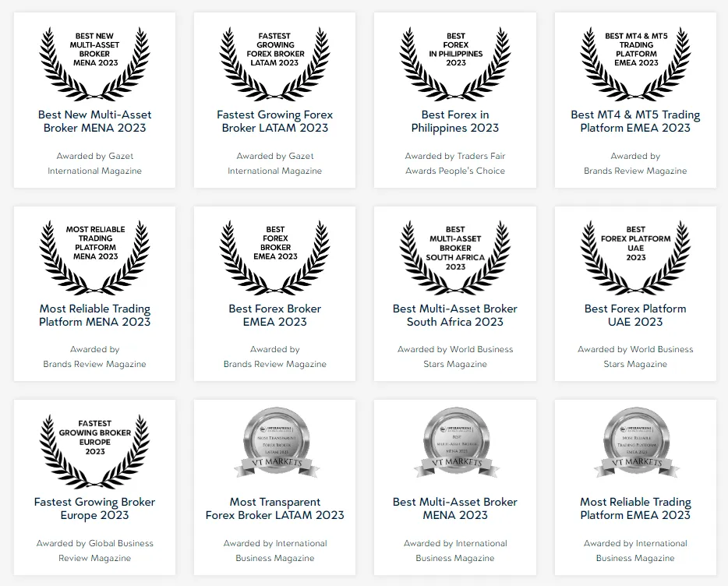Click Brands Review Magazine text under Most Reliable Trading Platform MENA

95,357
